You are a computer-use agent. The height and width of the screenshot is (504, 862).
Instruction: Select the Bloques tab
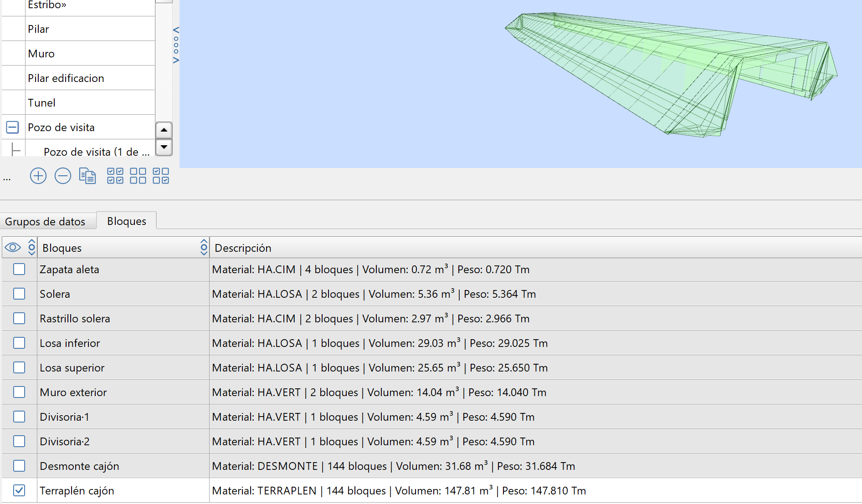pyautogui.click(x=127, y=221)
